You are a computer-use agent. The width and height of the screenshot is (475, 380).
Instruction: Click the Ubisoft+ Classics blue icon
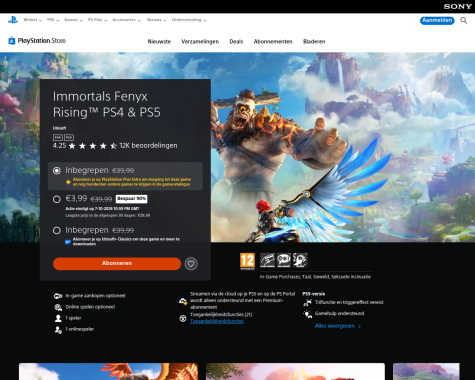coord(68,242)
